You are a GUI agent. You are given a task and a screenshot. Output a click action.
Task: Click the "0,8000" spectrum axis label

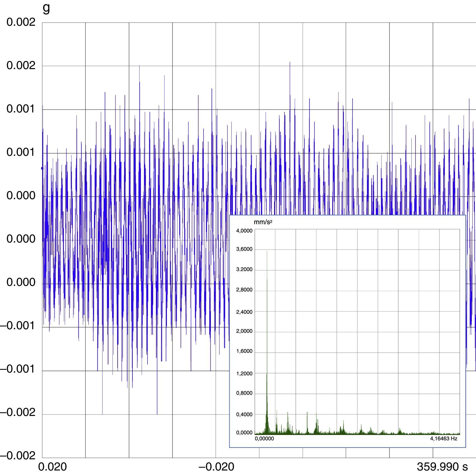[244, 393]
